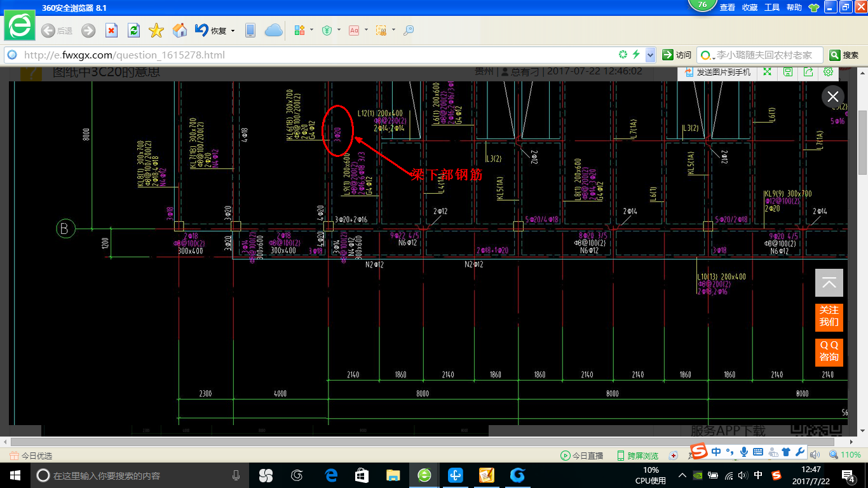Click the green settings gear icon
The height and width of the screenshot is (488, 868).
point(829,72)
